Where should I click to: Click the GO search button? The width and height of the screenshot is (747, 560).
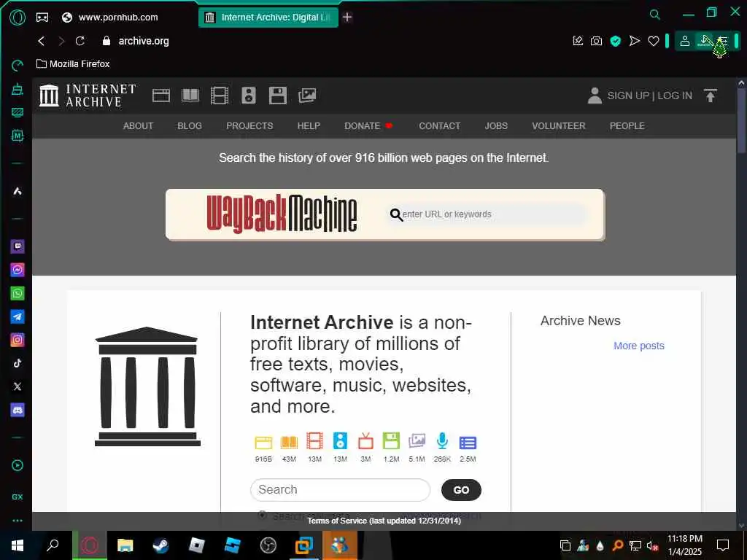point(461,490)
